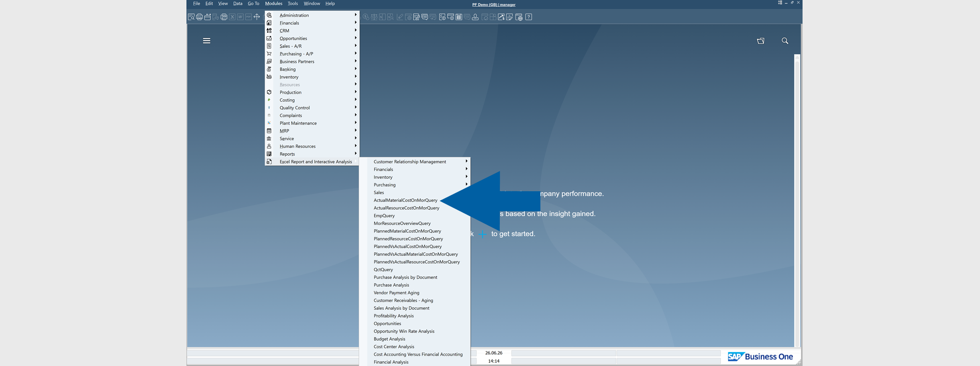Click the folder icon near search
This screenshot has height=366, width=980.
(760, 41)
